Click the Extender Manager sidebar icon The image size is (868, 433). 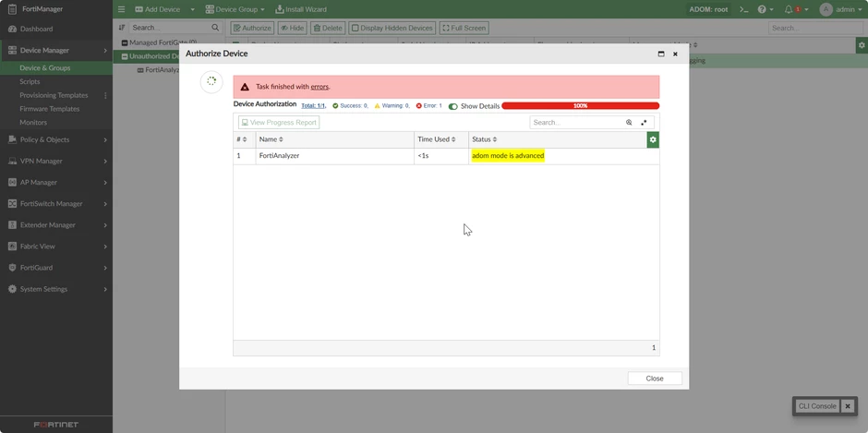pyautogui.click(x=12, y=224)
